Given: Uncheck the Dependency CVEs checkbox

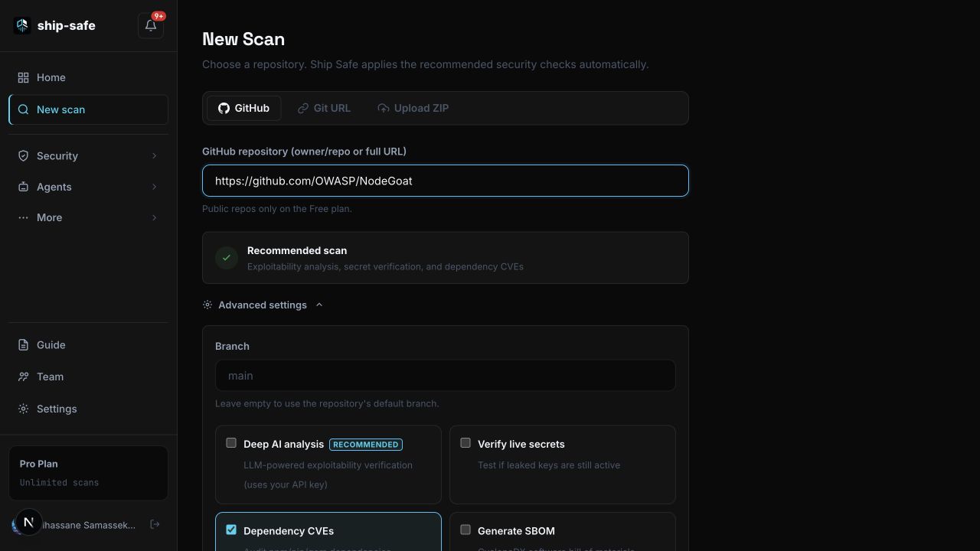Looking at the screenshot, I should (x=231, y=530).
